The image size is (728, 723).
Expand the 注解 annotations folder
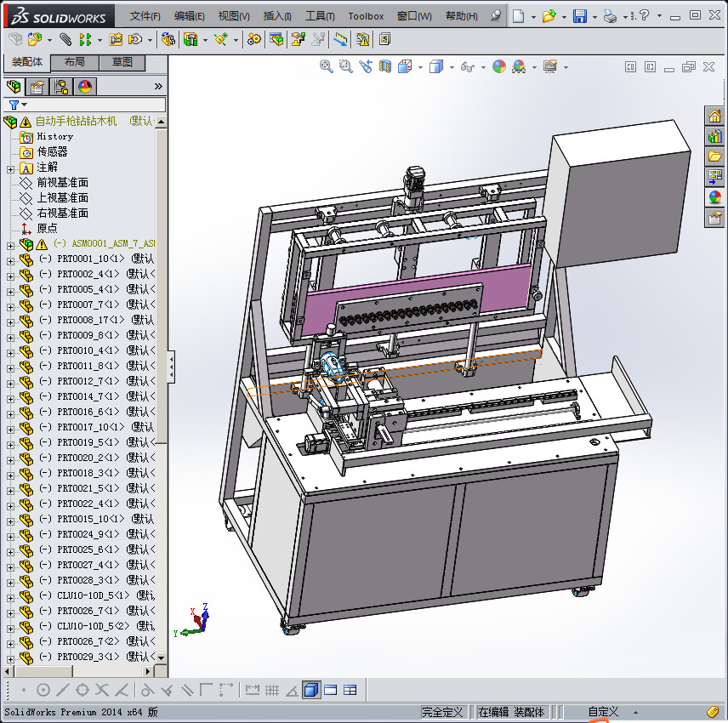(x=10, y=168)
